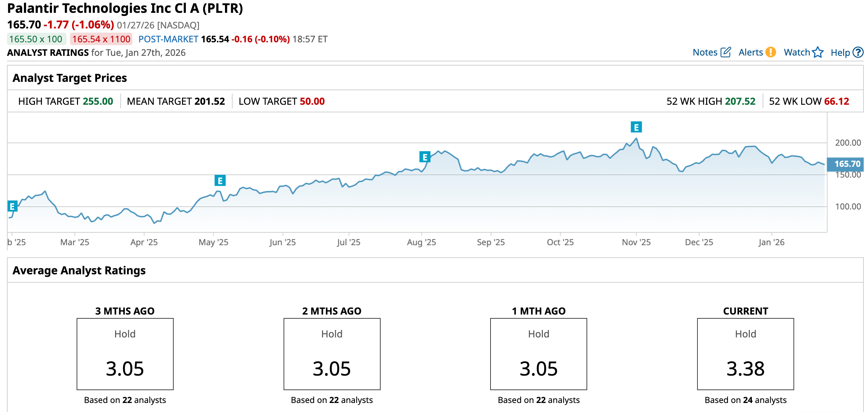Click the Notes pencil edit icon
This screenshot has height=412, width=868.
726,52
